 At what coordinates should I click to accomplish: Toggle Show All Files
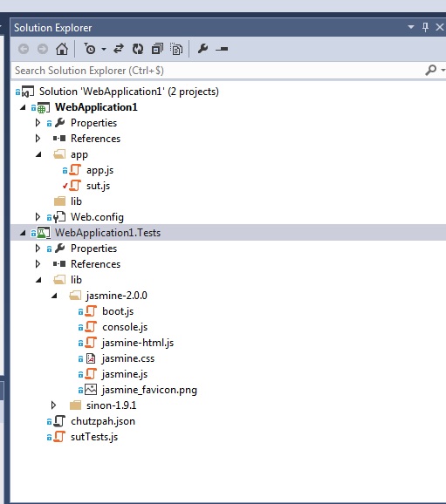coord(176,49)
